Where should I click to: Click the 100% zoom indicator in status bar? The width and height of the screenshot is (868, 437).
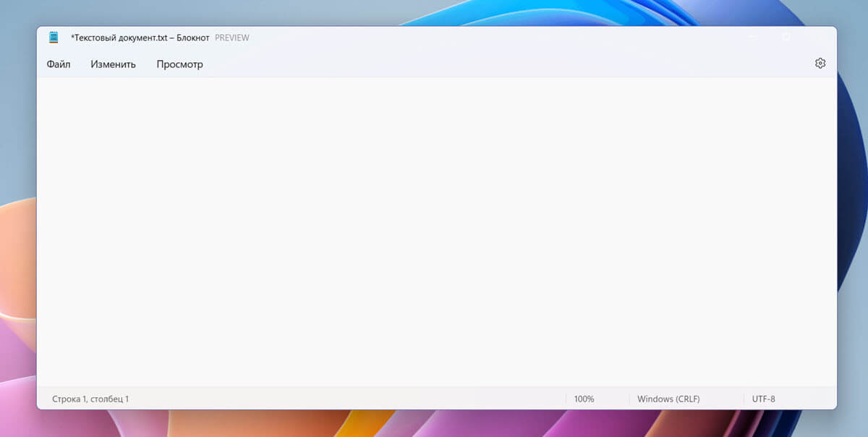point(584,399)
